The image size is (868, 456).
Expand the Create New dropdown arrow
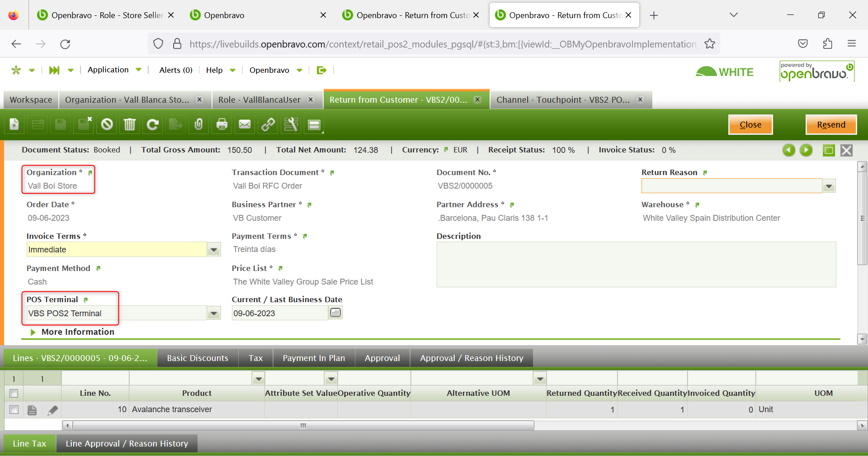tap(32, 71)
